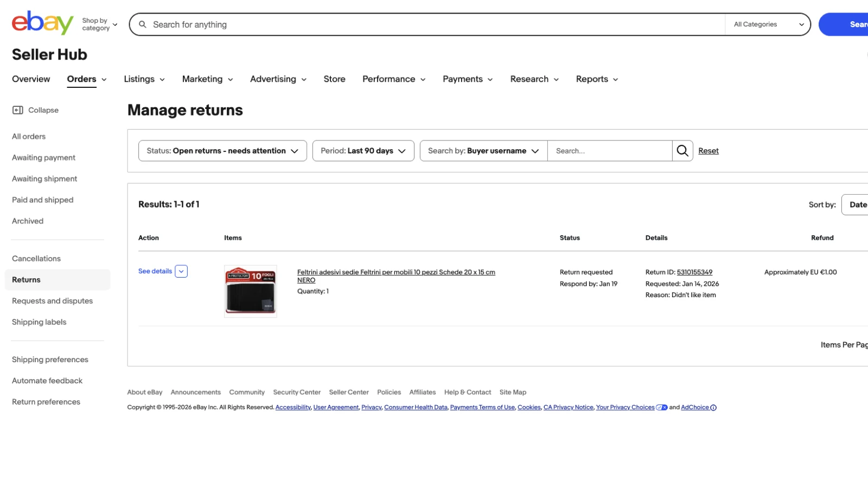Screen dimensions: 868x488
Task: Open the All Categories selector
Action: (x=768, y=24)
